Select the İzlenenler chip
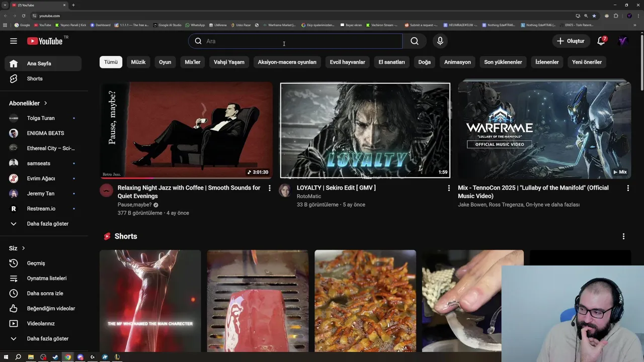This screenshot has width=644, height=362. (x=547, y=62)
